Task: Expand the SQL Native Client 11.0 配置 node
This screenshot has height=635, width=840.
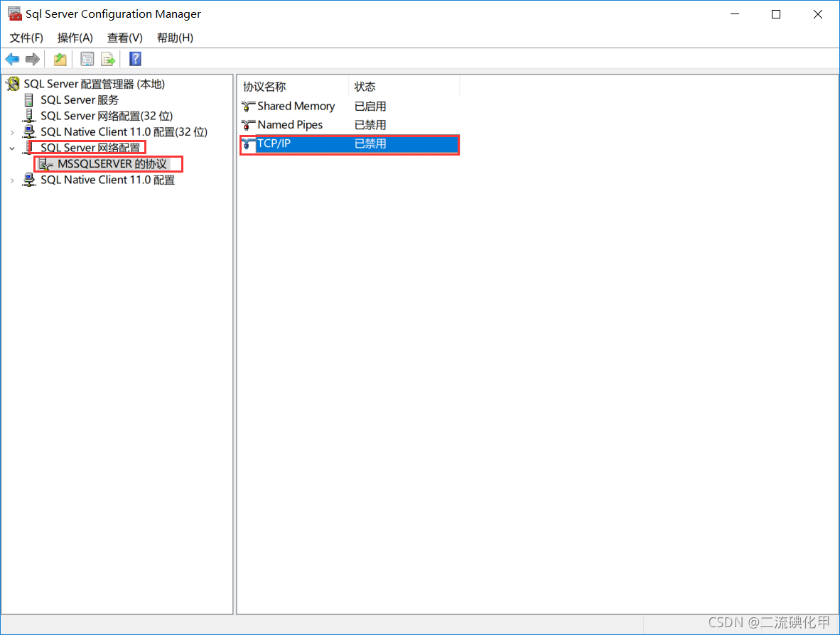Action: pyautogui.click(x=12, y=180)
